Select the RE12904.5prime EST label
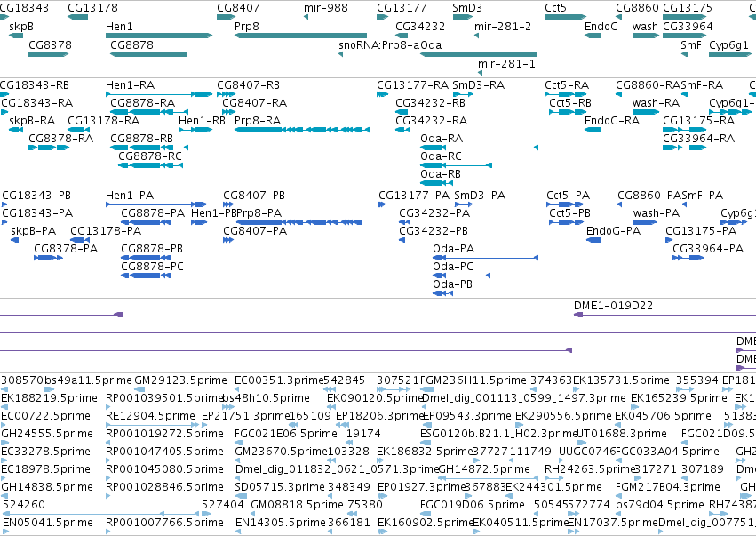This screenshot has height=536, width=756. click(x=150, y=415)
